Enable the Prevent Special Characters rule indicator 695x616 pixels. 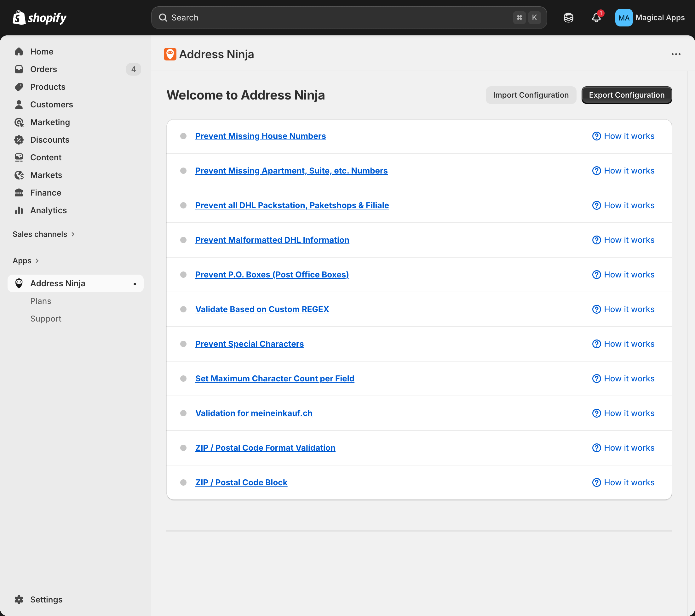[x=184, y=344]
